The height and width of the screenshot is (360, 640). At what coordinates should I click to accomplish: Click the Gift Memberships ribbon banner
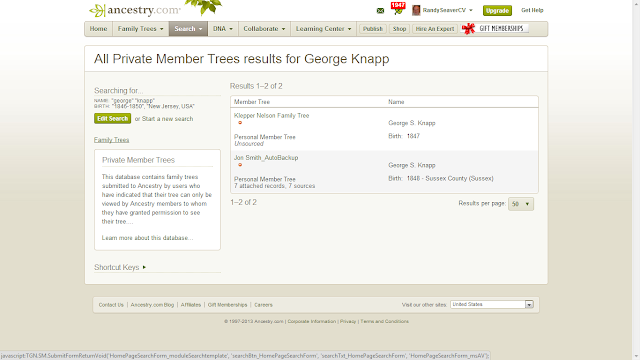(495, 28)
